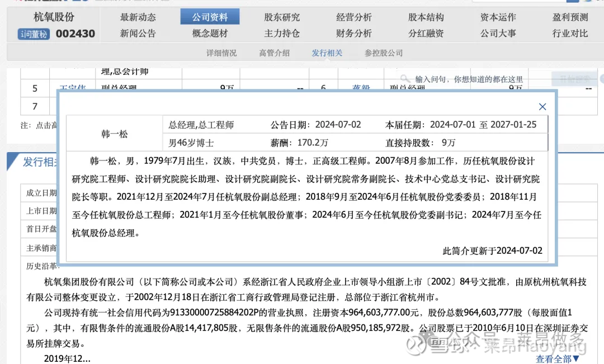Open the 主力持仓 tab

(x=282, y=34)
